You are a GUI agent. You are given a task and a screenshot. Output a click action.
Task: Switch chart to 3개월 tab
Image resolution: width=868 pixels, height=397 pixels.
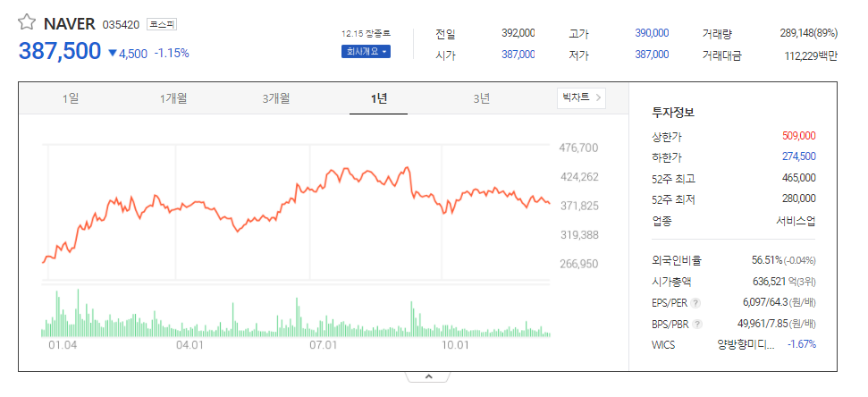(275, 98)
